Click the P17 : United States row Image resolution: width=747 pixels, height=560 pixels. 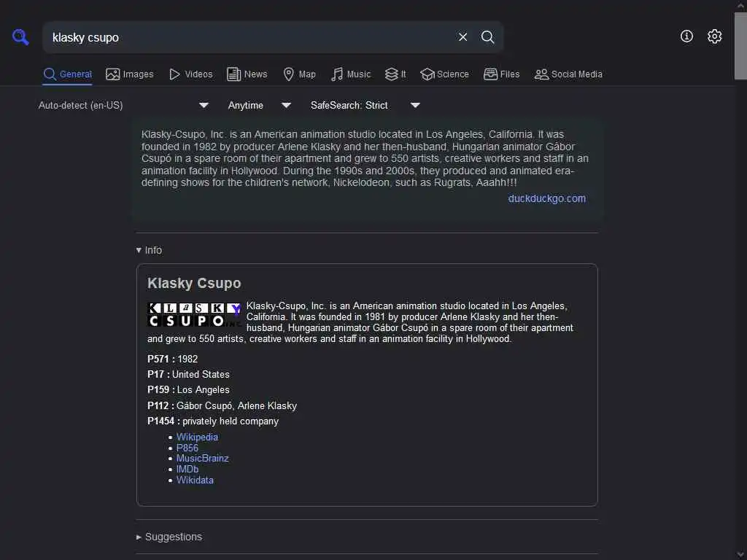[189, 374]
